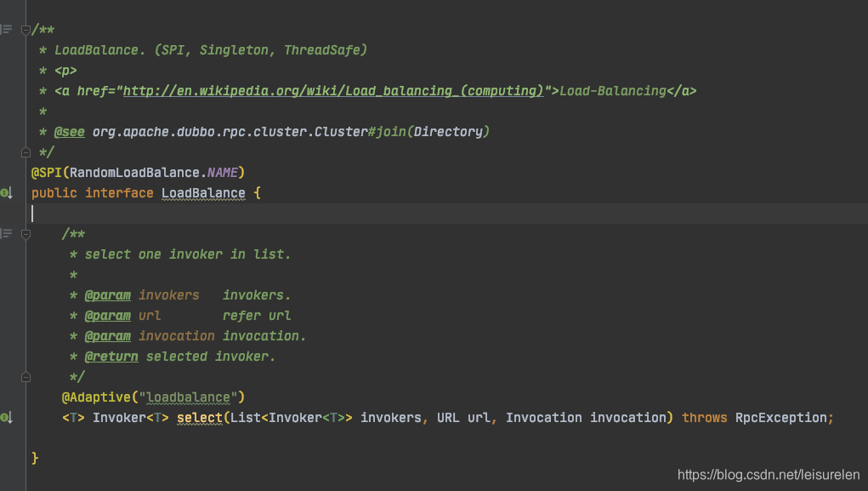Screen dimensions: 868x491
Task: Click the 'Load-Balancing' anchor text in Javadoc
Action: coord(613,91)
